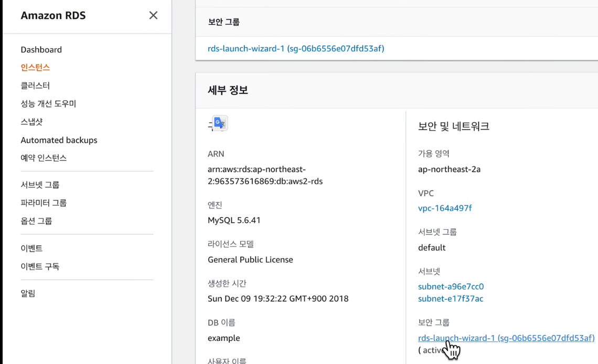Screen dimensions: 598x364
Task: Click the DB name value example
Action: [x=224, y=338]
